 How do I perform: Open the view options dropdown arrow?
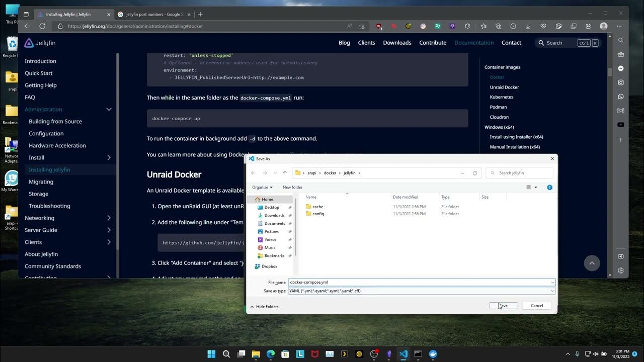point(536,188)
